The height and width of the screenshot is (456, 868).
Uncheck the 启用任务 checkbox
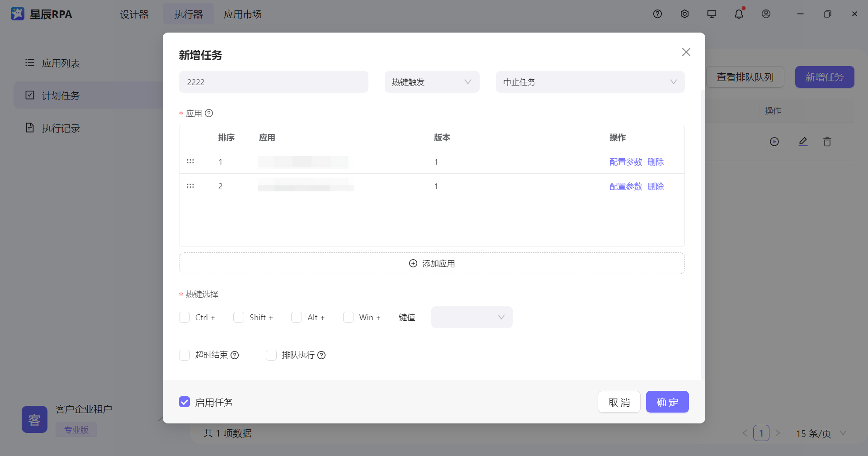184,402
